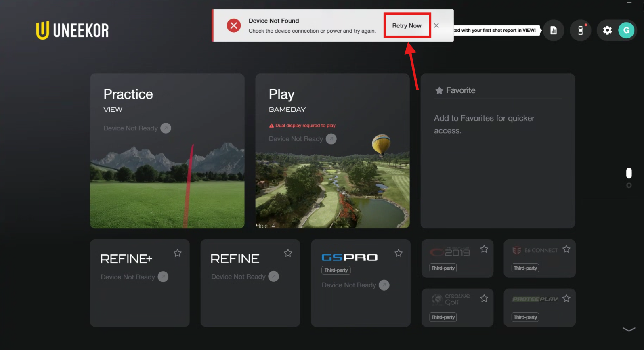
Task: Click the arrow beside REFINE+ Device Not Ready
Action: [x=163, y=277]
